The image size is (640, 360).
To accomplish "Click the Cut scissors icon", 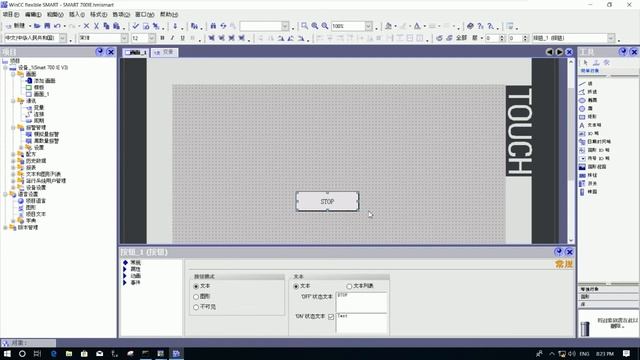I will (x=96, y=26).
